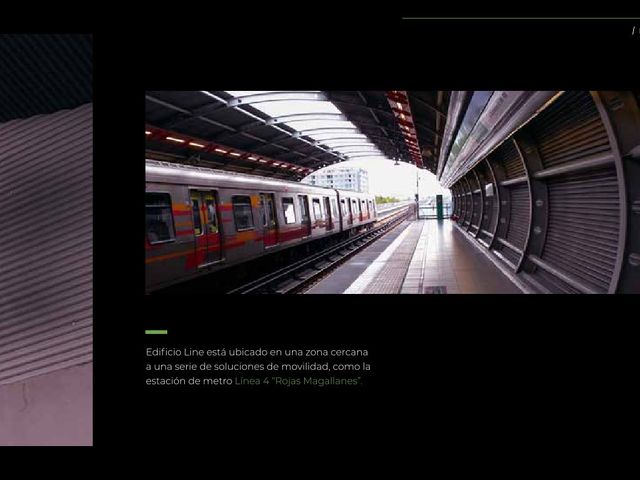Click the red light strip above the train

pos(229,151)
